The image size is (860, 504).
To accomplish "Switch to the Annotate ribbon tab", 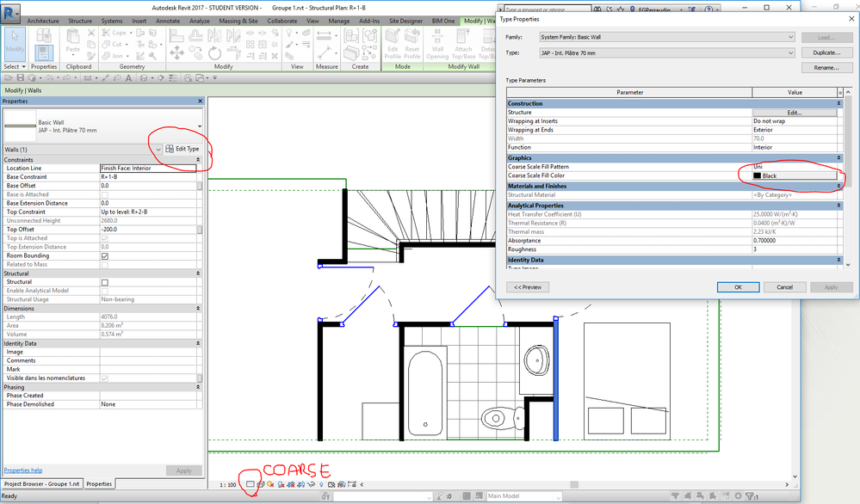I will click(168, 21).
